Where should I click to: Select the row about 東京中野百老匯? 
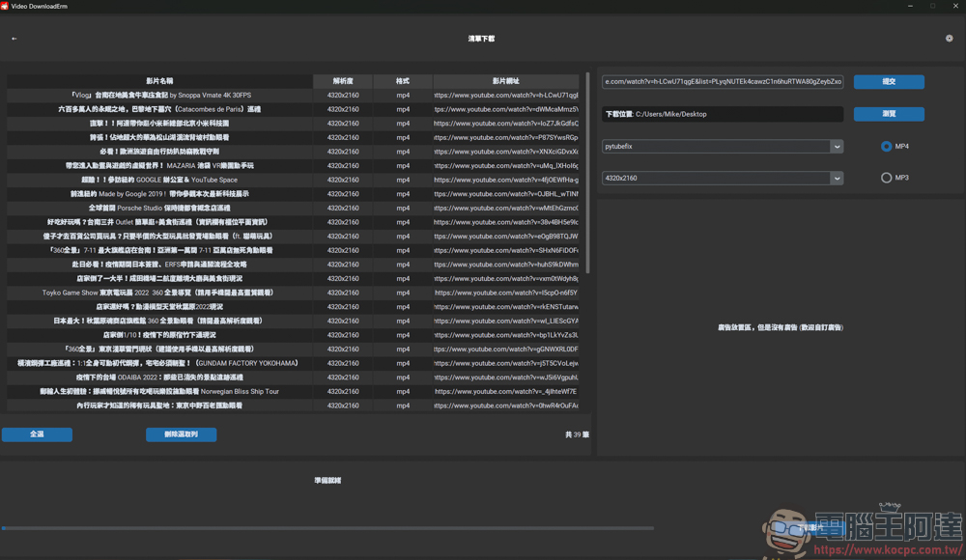tap(293, 406)
